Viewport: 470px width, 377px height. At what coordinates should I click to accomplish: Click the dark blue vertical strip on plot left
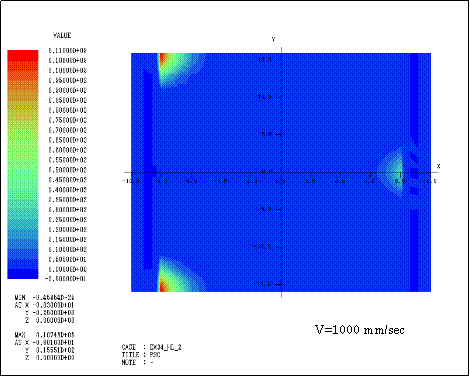point(147,170)
